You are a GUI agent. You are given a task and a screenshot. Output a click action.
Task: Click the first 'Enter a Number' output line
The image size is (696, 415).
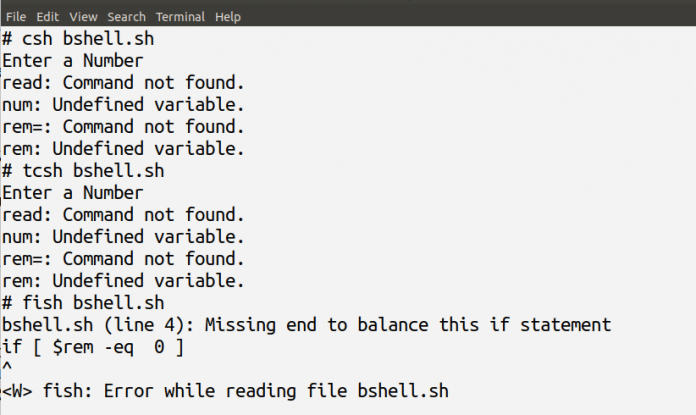click(x=72, y=61)
